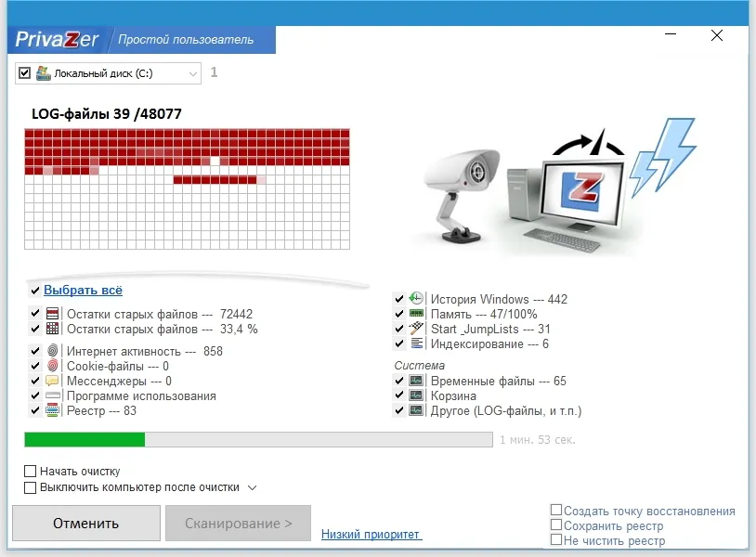Click the Memory chip icon
Screen dimensions: 756x557
point(416,314)
